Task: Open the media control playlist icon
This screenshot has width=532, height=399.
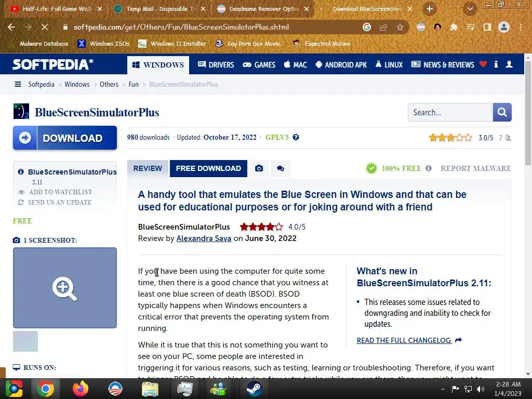Action: click(x=470, y=27)
